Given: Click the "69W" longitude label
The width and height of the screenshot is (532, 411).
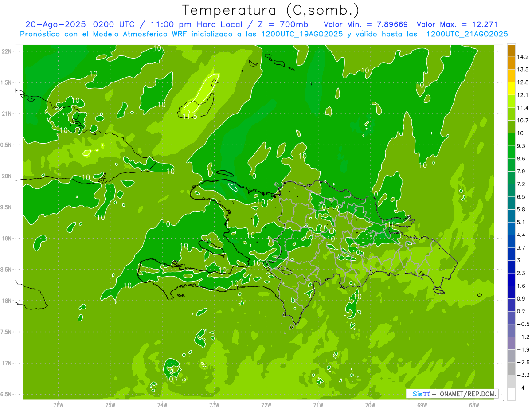Looking at the screenshot, I should tap(422, 405).
